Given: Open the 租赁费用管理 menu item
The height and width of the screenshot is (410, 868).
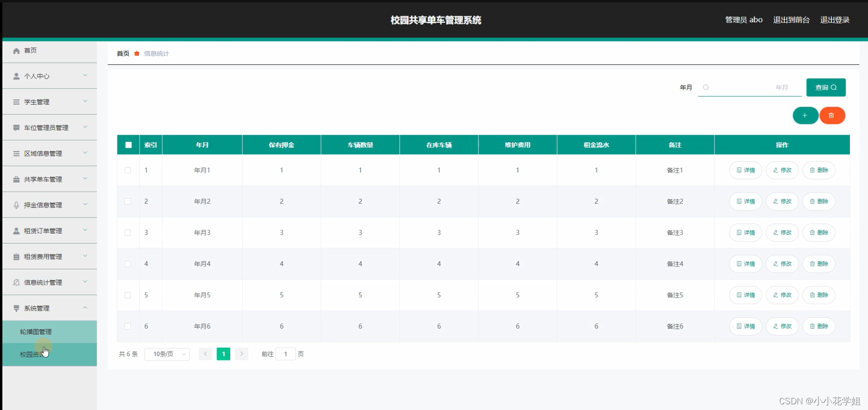Looking at the screenshot, I should [49, 256].
